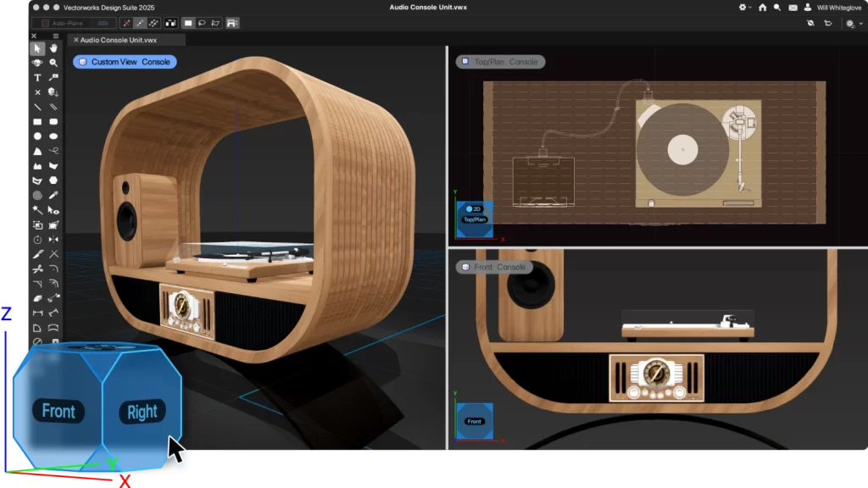Pick the Eyedropper tool

(53, 195)
